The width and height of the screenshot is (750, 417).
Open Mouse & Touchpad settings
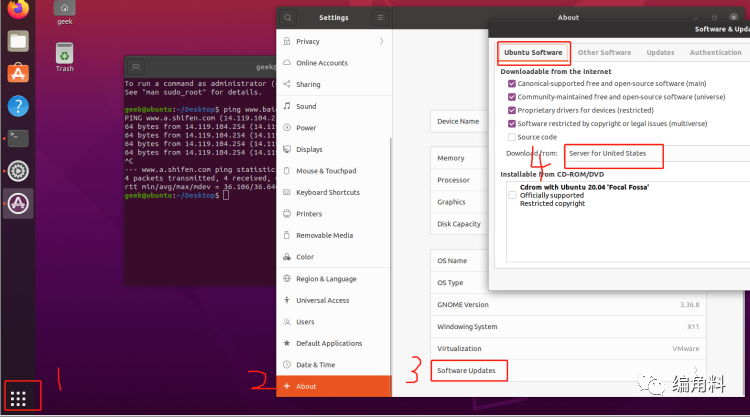(333, 171)
